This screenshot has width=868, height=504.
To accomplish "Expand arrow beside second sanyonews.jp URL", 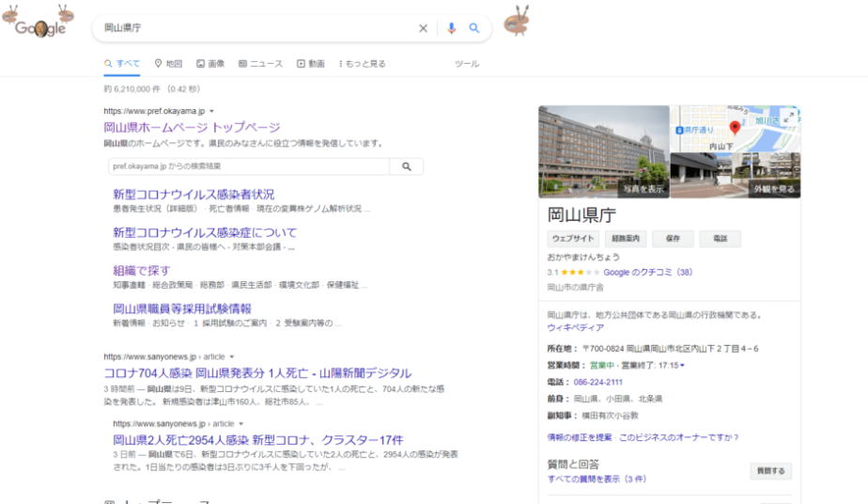I will (x=240, y=424).
